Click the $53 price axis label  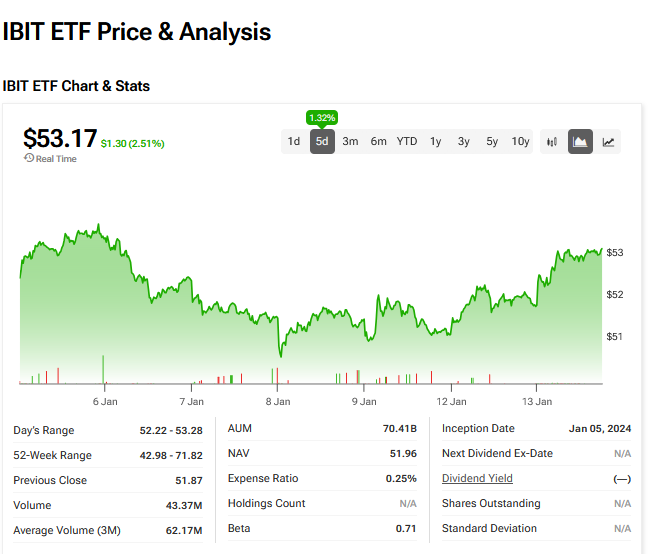pos(615,253)
